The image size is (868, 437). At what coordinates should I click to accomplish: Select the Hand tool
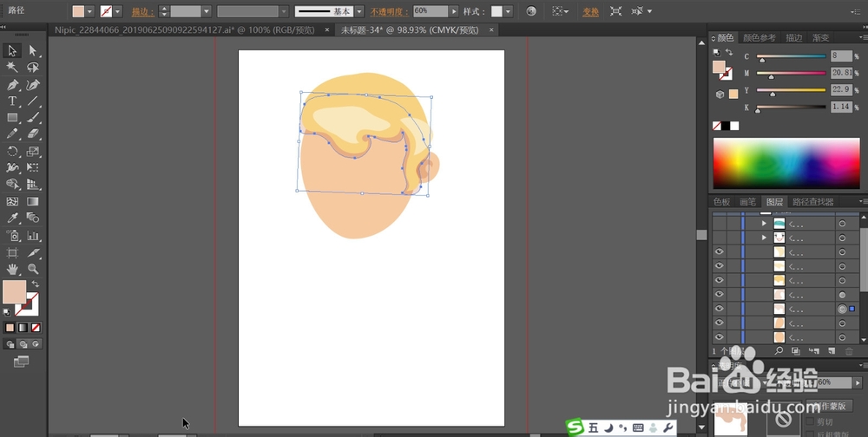[12, 270]
